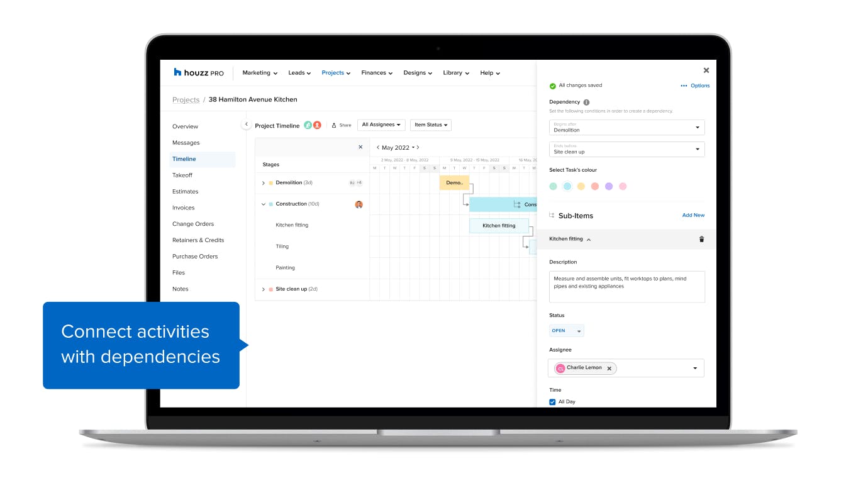Toggle the All Day checkbox
This screenshot has width=868, height=478.
[552, 402]
